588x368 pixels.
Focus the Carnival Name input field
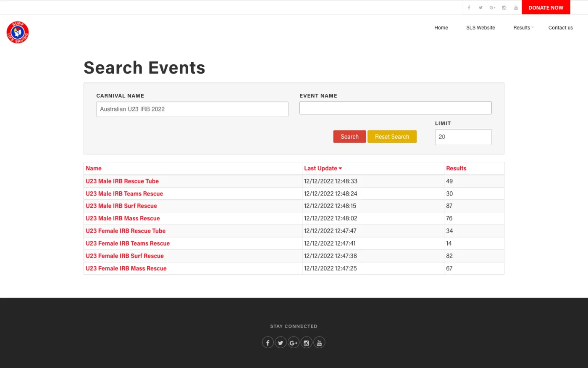(x=192, y=109)
